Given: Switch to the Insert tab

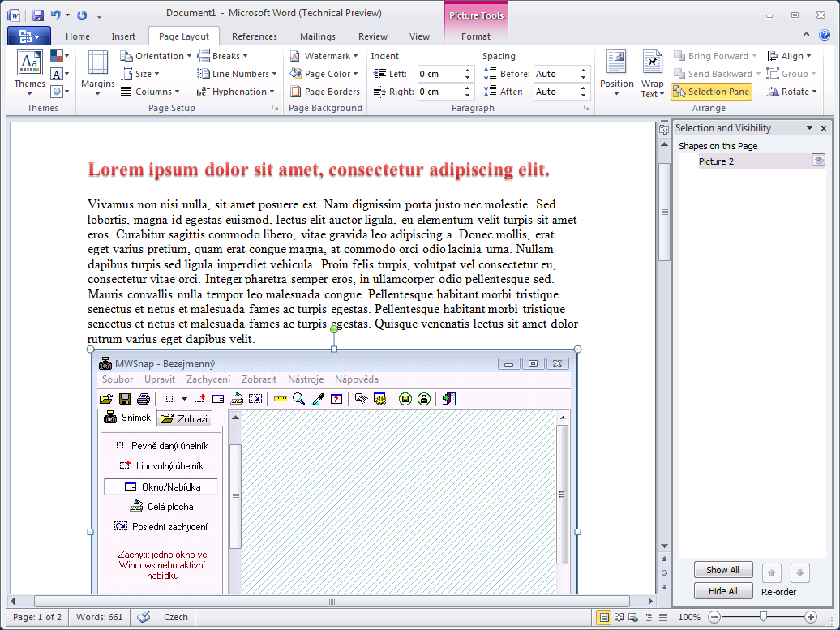Looking at the screenshot, I should [x=123, y=36].
